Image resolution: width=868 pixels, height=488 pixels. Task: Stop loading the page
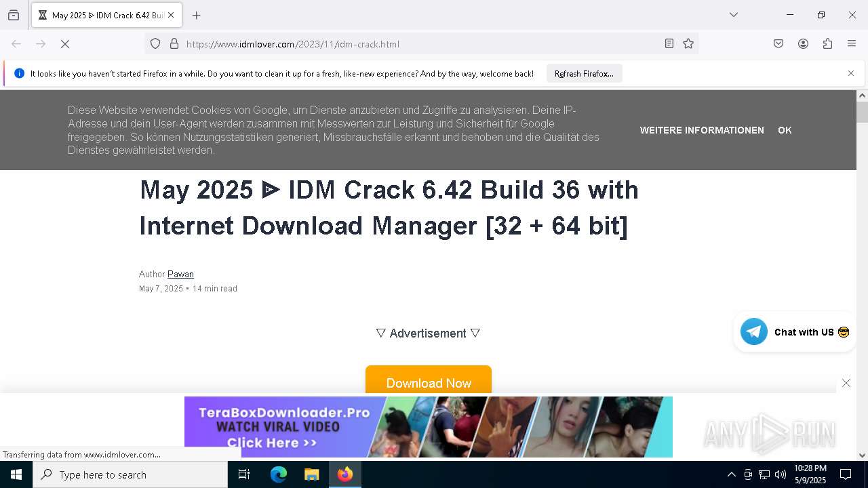(x=65, y=44)
